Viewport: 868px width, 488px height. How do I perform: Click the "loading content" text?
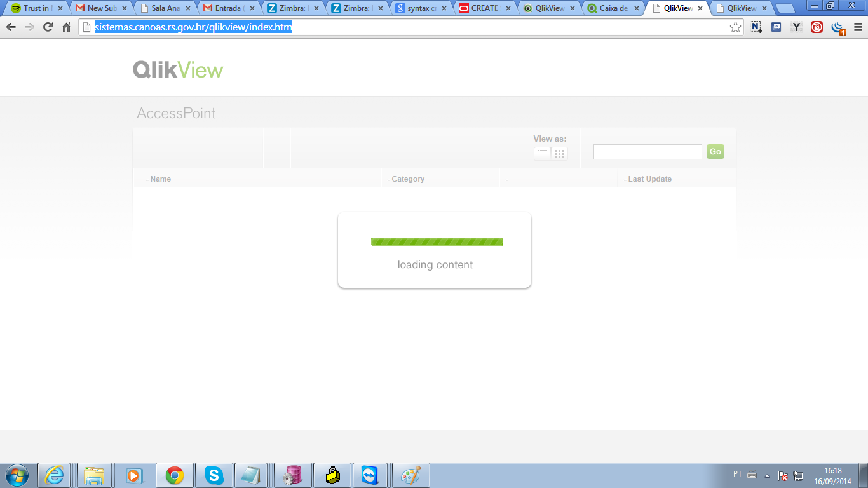[x=435, y=264]
